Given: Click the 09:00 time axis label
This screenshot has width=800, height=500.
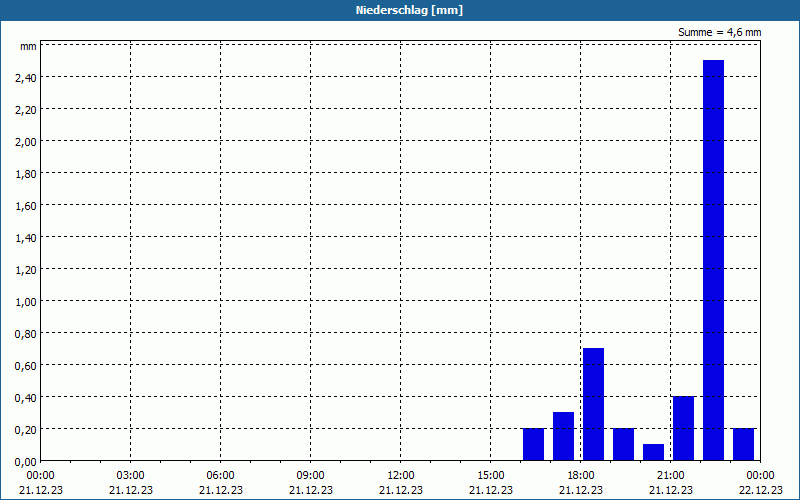Looking at the screenshot, I should pos(311,476).
